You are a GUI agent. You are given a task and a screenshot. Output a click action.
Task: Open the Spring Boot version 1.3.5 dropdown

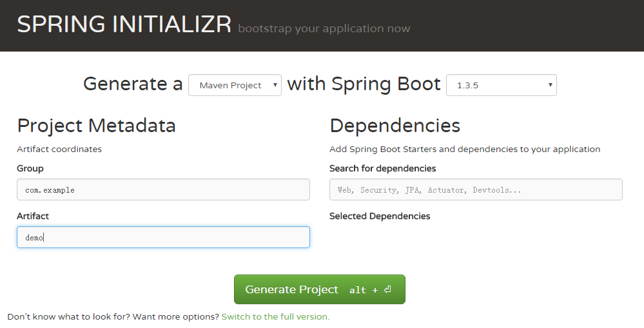pos(502,85)
